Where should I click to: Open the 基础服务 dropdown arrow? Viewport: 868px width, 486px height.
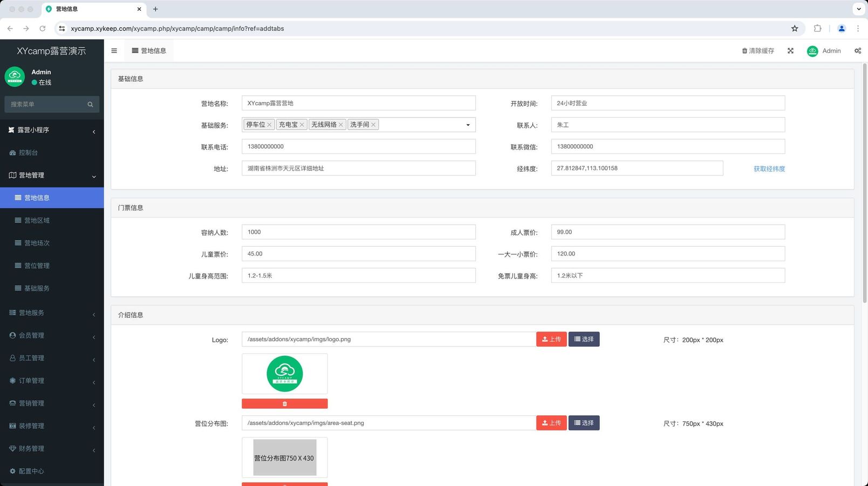coord(468,125)
